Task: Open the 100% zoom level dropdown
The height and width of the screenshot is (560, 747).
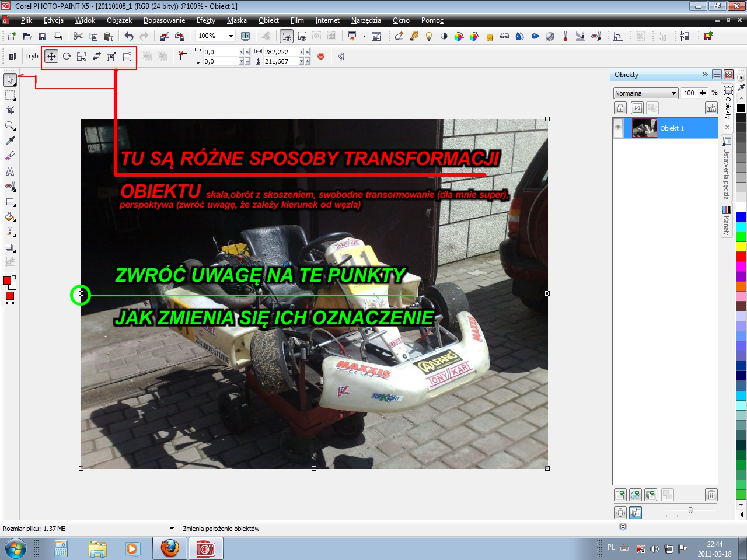Action: [231, 36]
